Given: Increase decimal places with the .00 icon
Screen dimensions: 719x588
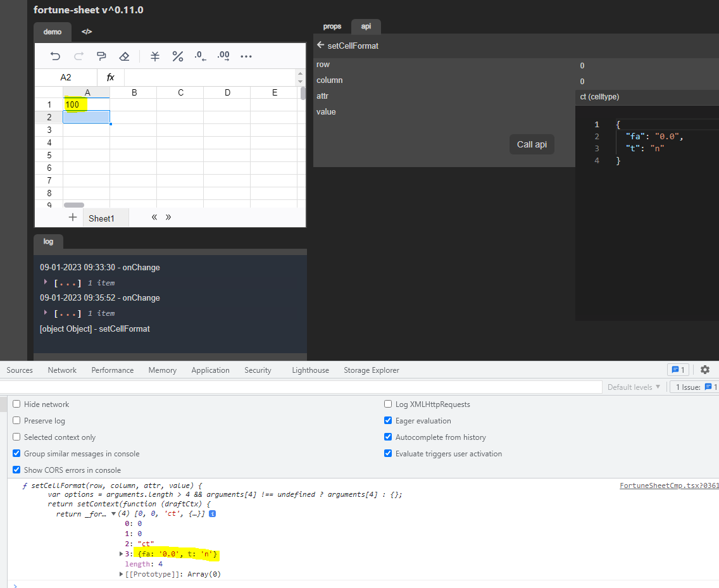Looking at the screenshot, I should tap(223, 56).
